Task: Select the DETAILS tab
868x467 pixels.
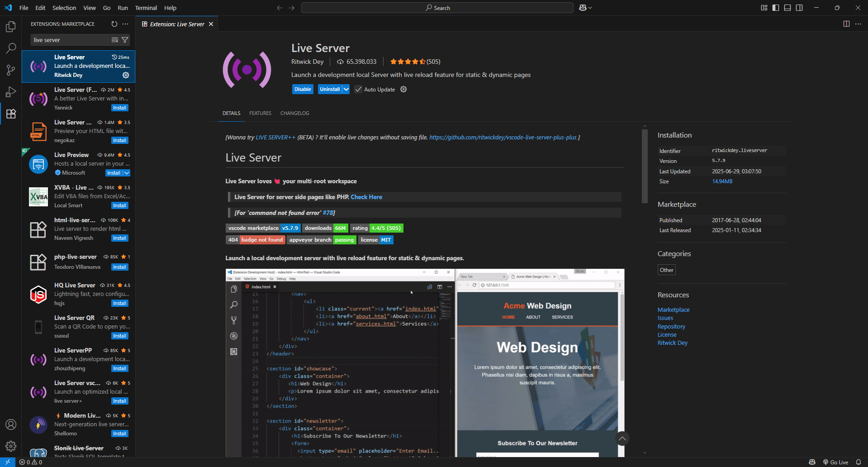Action: coord(231,113)
